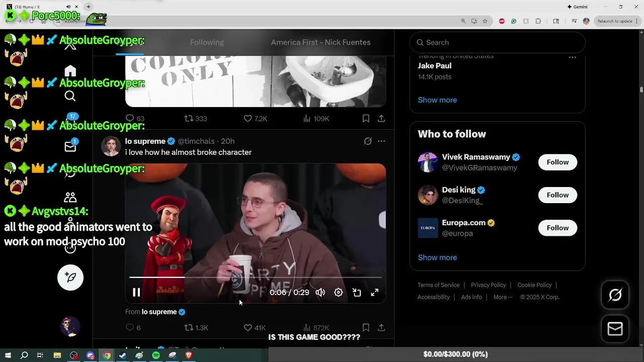This screenshot has width=644, height=362.
Task: Seek along the video progress bar
Action: tap(256, 277)
